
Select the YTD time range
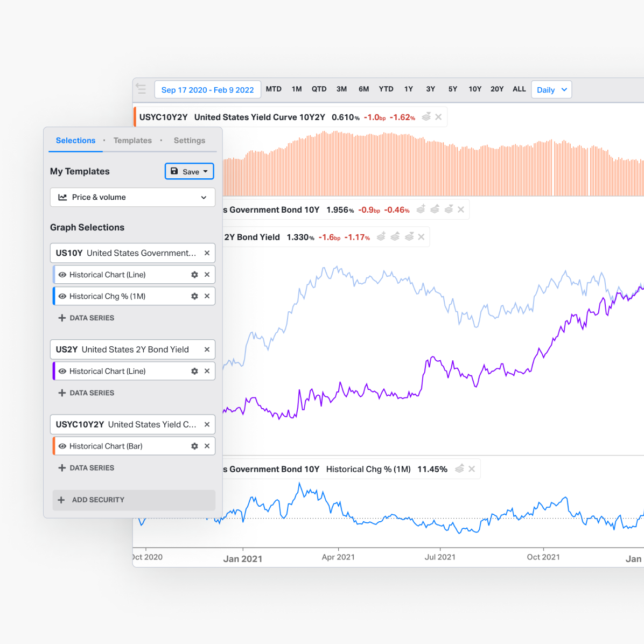(x=386, y=89)
